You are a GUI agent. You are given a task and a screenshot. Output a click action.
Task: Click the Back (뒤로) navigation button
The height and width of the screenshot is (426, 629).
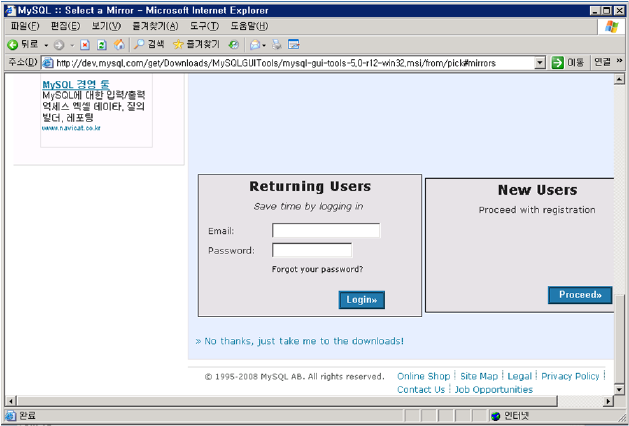click(22, 45)
